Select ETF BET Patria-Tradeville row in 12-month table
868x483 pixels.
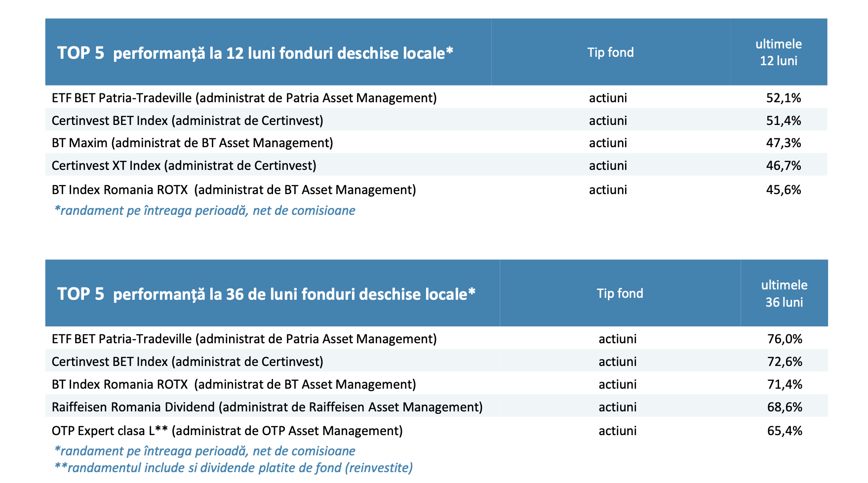click(436, 98)
